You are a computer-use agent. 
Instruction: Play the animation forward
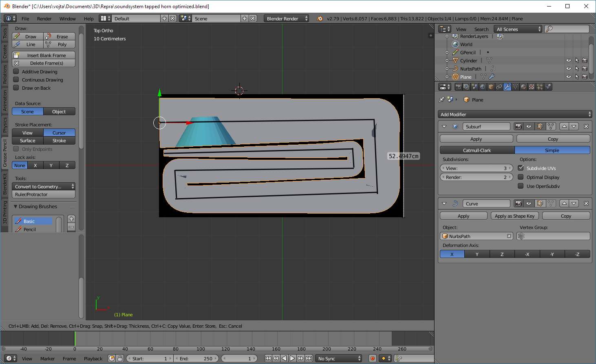tap(292, 358)
